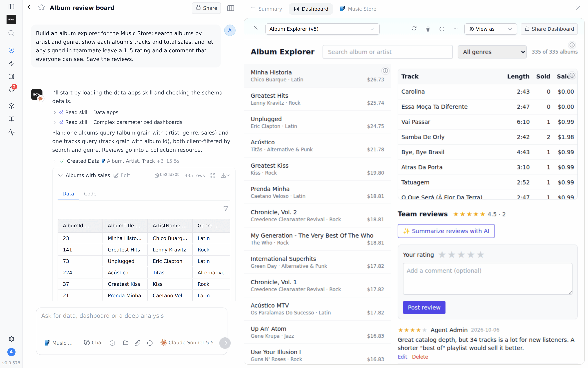Open the Album Explorer (v5) dropdown

coord(322,29)
